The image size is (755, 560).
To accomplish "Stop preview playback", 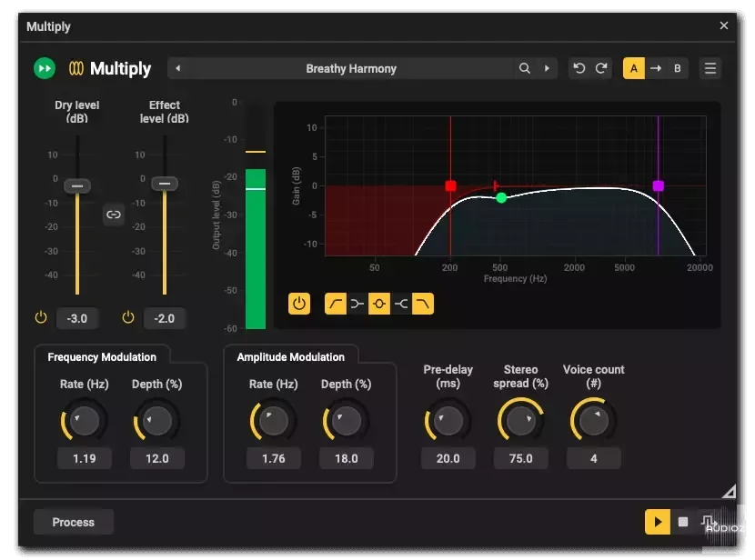I will coord(683,522).
